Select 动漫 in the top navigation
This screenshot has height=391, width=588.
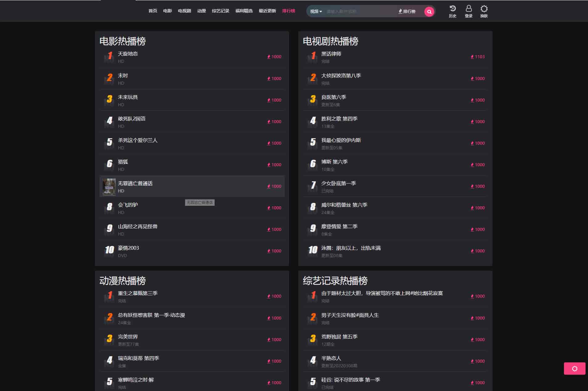[202, 11]
